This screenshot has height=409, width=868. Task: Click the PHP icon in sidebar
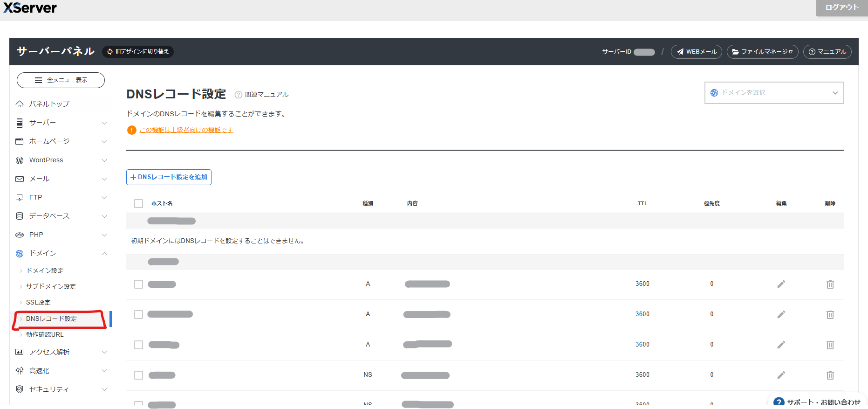point(20,235)
